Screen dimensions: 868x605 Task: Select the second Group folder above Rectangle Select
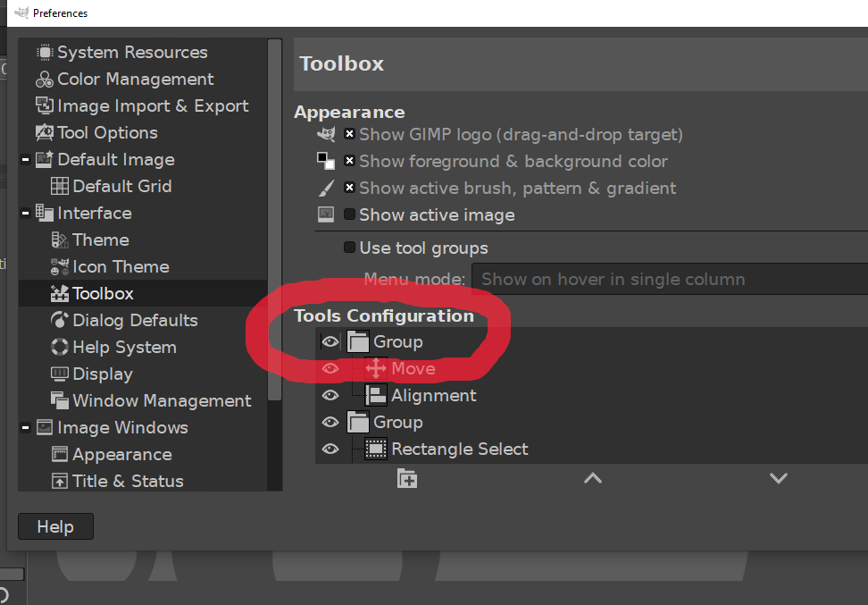pyautogui.click(x=592, y=422)
